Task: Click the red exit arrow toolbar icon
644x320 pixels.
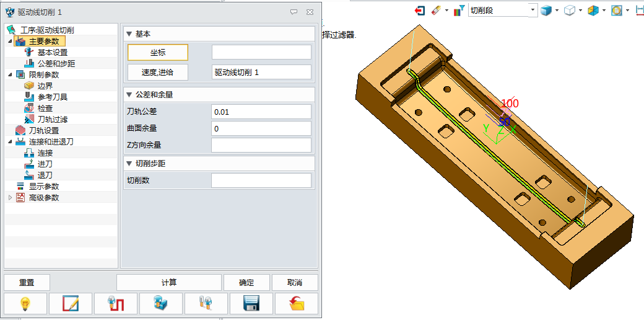Action: tap(420, 11)
